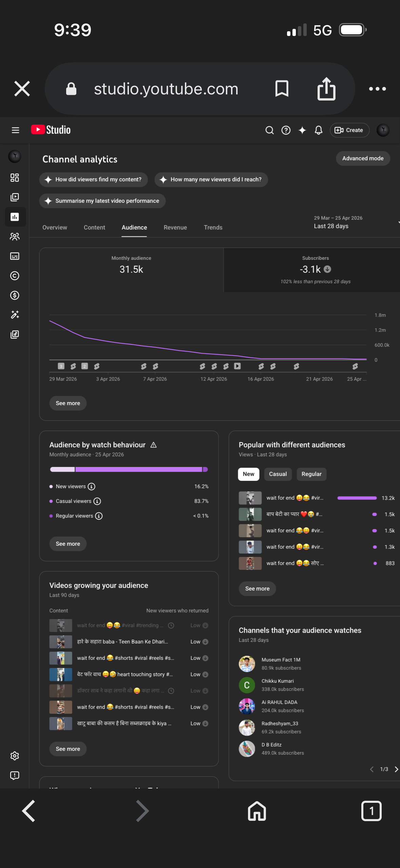Open the notifications bell
Viewport: 400px width, 868px height.
pos(318,130)
